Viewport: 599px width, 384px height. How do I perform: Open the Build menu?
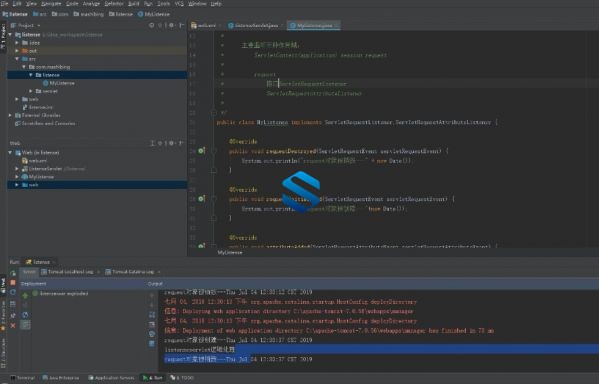point(133,3)
